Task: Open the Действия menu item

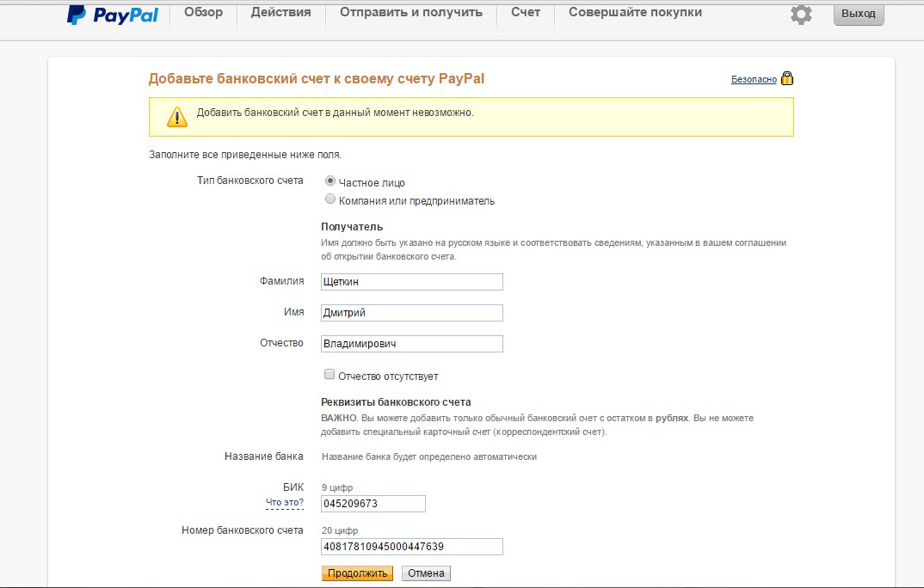Action: [x=281, y=12]
